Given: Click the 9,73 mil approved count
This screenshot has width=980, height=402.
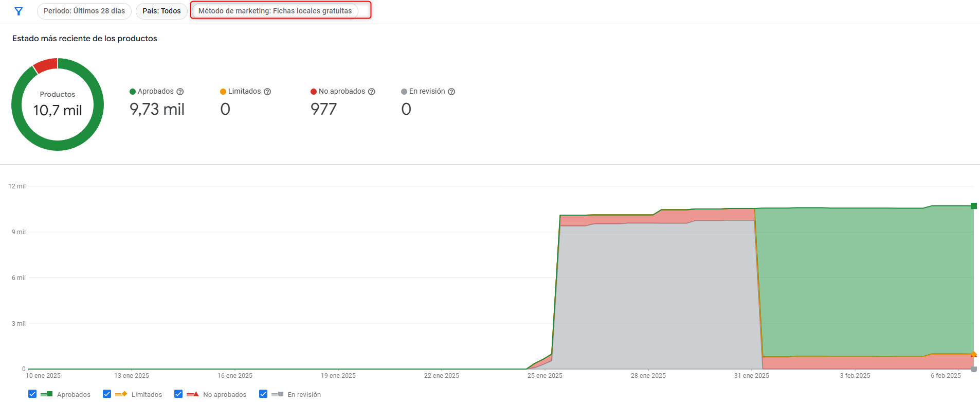Looking at the screenshot, I should point(157,109).
